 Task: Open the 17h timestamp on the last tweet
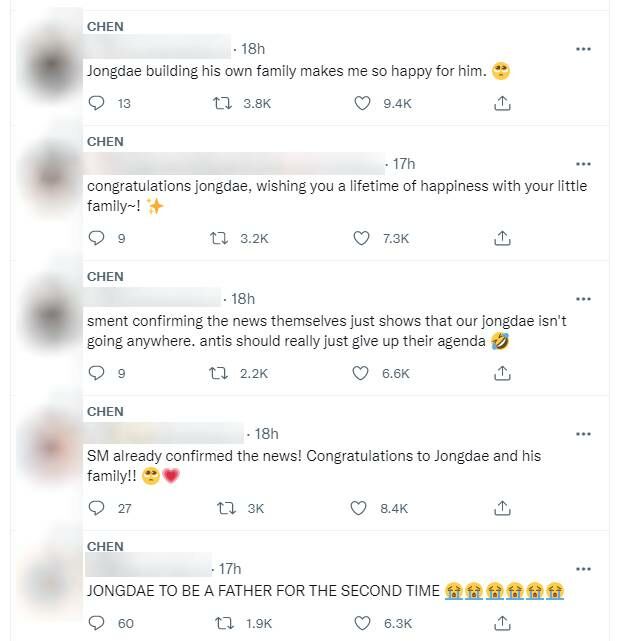tap(232, 569)
